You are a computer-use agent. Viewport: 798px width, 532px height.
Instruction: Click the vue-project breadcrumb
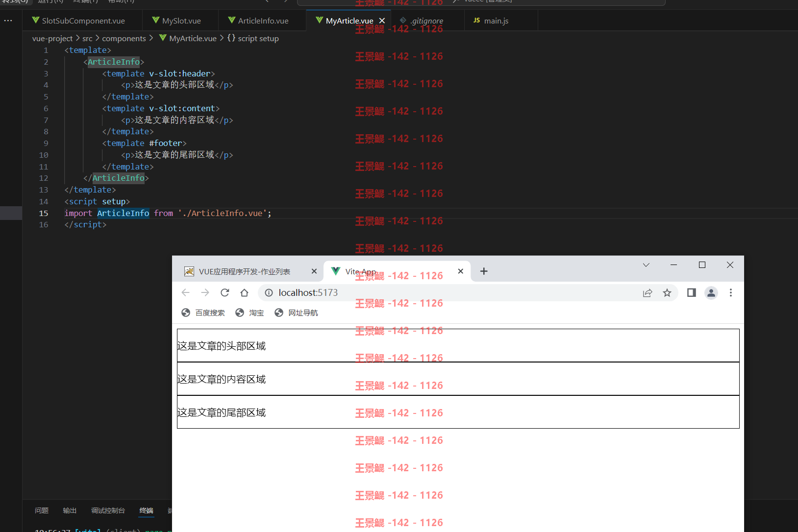click(52, 38)
